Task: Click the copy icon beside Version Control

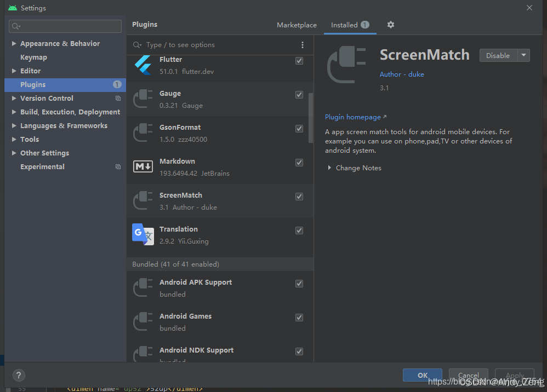Action: (x=118, y=98)
